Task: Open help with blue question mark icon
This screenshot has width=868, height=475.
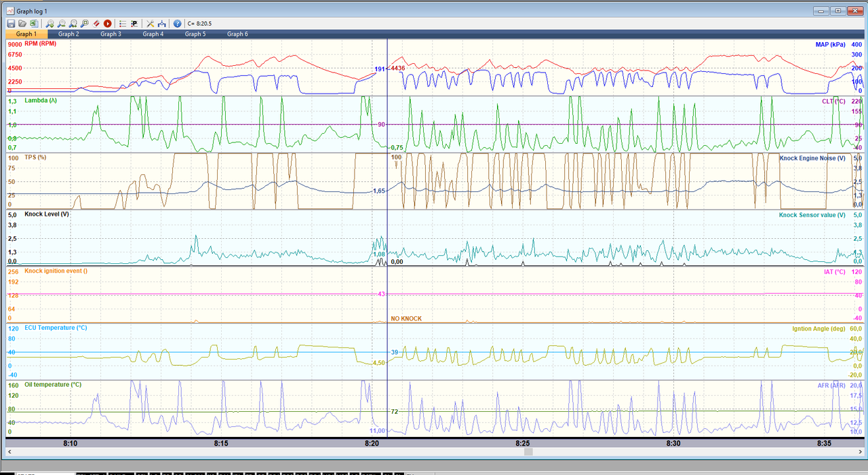Action: click(177, 23)
